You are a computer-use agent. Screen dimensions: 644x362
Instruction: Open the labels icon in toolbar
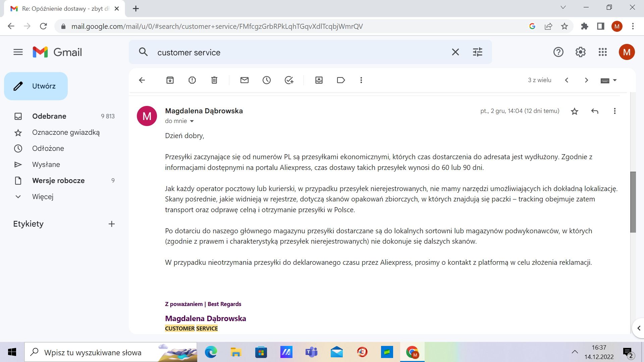(x=341, y=80)
